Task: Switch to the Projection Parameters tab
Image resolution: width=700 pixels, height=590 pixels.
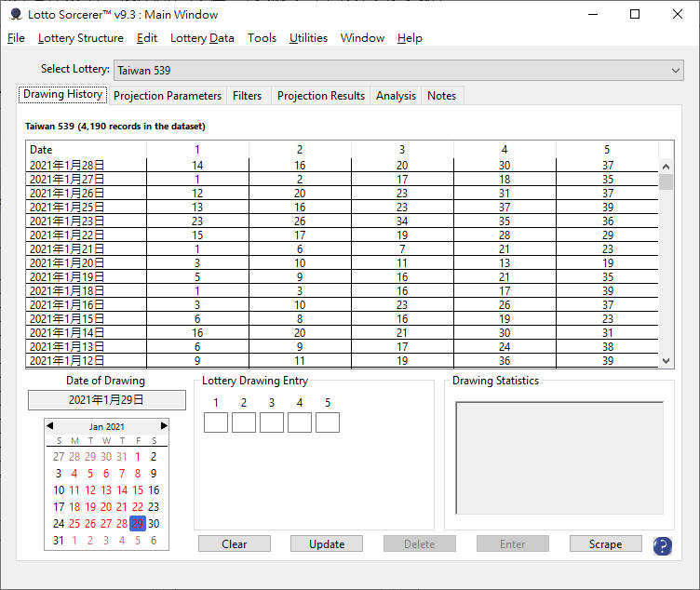Action: tap(168, 96)
